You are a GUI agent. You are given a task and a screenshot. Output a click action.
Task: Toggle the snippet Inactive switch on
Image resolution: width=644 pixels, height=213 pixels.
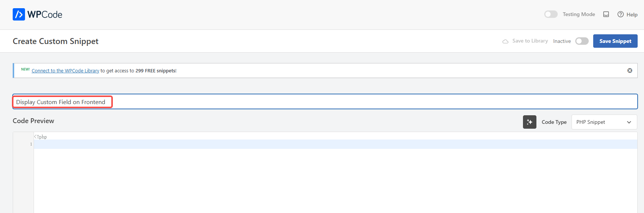tap(582, 41)
